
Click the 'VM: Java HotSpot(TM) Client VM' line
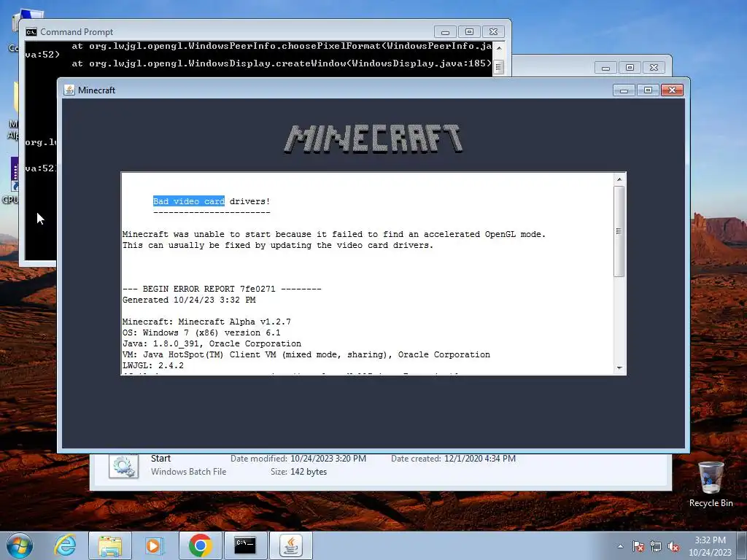tap(306, 355)
